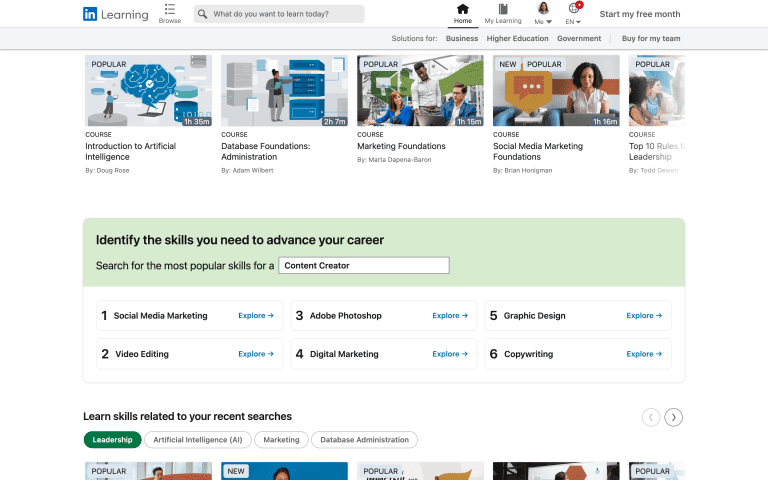Click the previous carousel arrow

(651, 417)
